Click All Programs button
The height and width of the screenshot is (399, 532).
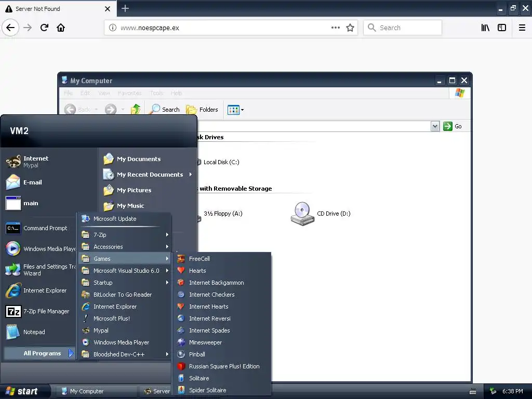click(x=39, y=353)
